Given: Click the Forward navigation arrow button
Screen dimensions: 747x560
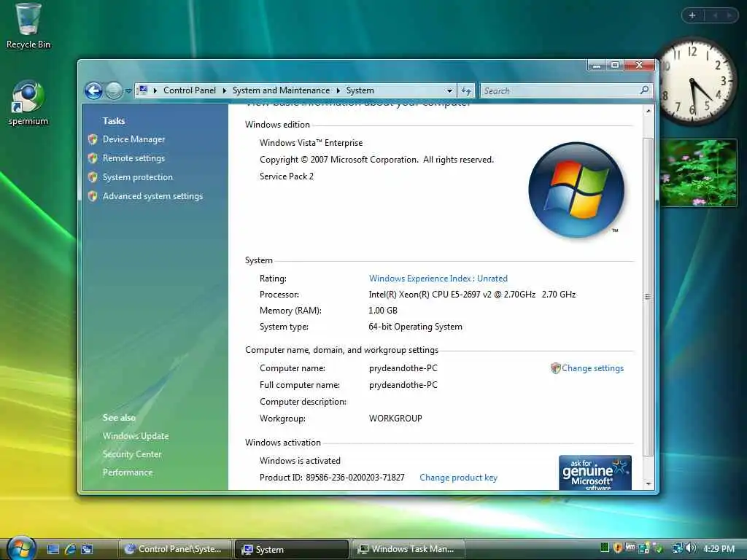Looking at the screenshot, I should point(114,90).
